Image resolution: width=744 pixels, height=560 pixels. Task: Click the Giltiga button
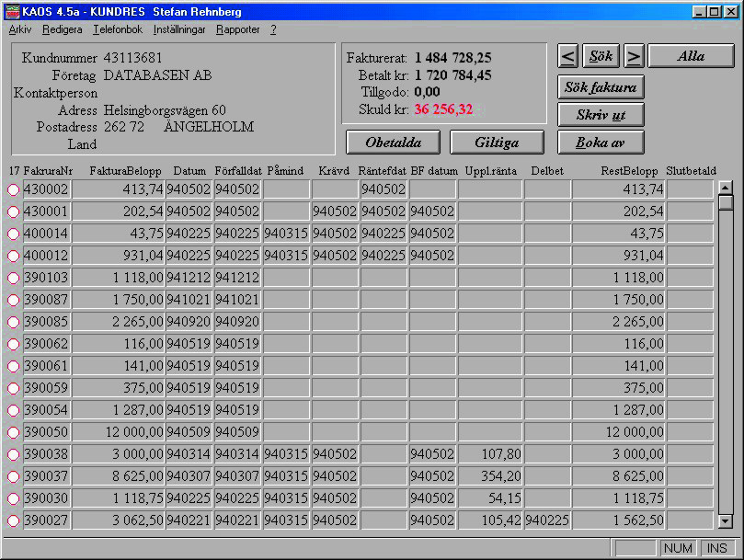pyautogui.click(x=497, y=143)
